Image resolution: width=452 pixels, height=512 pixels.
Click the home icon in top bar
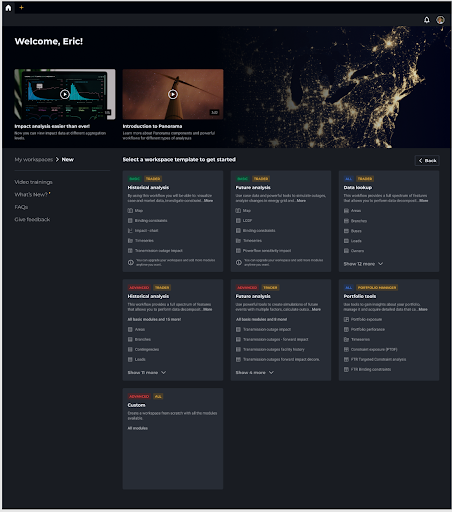coord(8,8)
